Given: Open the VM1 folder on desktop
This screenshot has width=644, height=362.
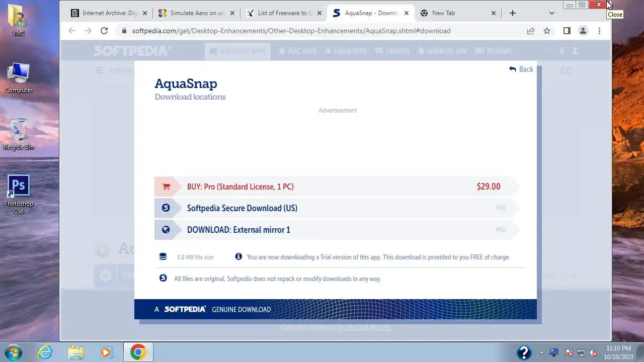Looking at the screenshot, I should 18,20.
